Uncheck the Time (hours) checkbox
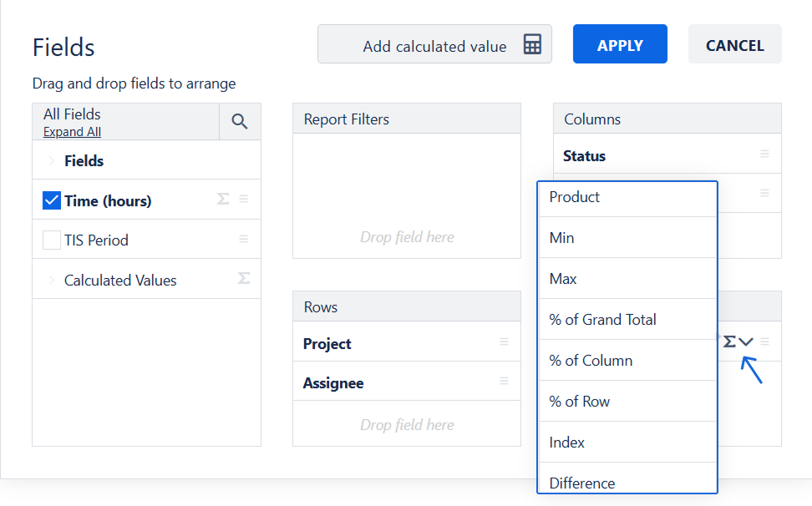 pyautogui.click(x=52, y=200)
